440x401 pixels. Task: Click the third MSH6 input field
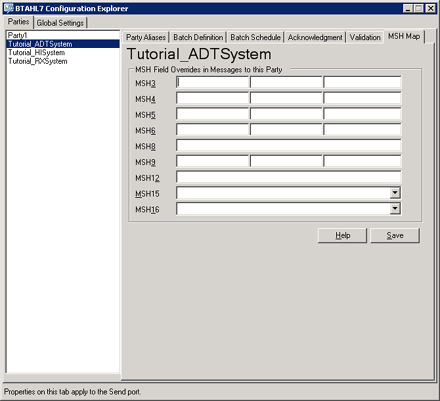pos(362,129)
